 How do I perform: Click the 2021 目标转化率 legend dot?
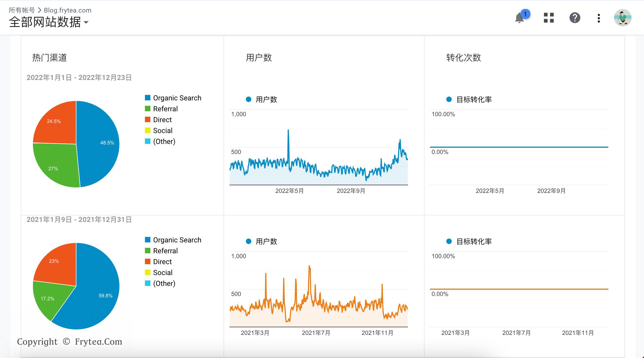click(449, 241)
